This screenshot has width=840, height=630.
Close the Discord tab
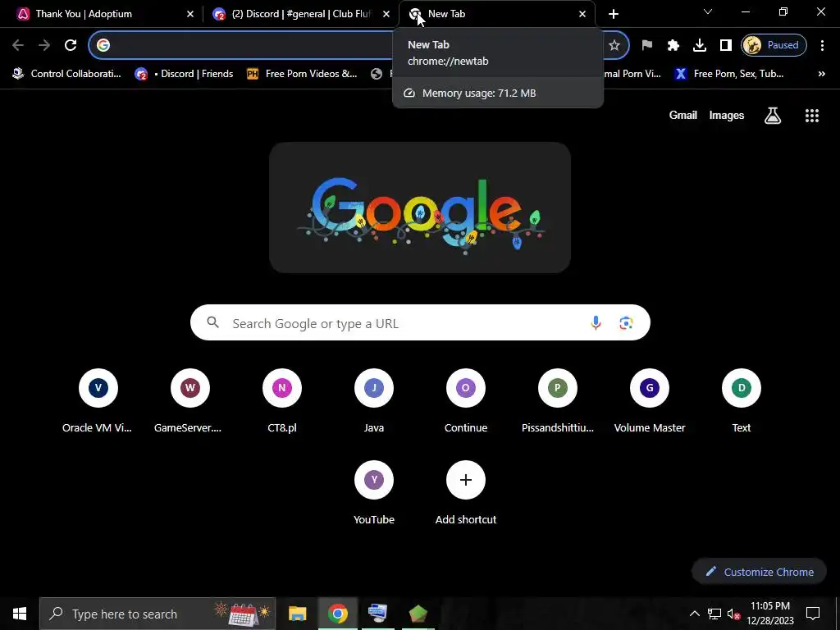(386, 14)
